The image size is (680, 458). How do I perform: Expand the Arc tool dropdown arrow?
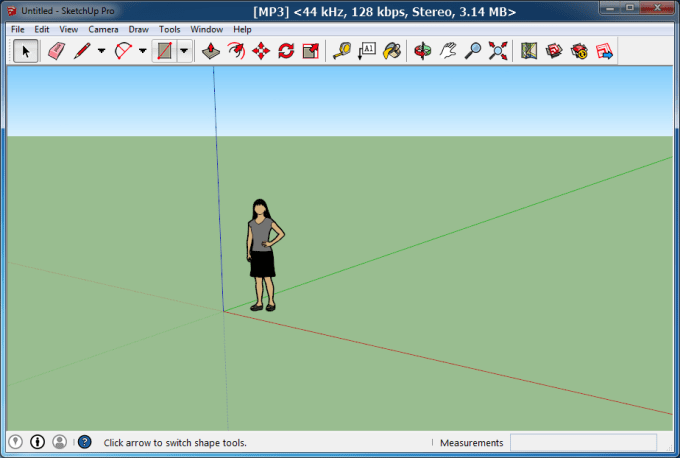(143, 51)
